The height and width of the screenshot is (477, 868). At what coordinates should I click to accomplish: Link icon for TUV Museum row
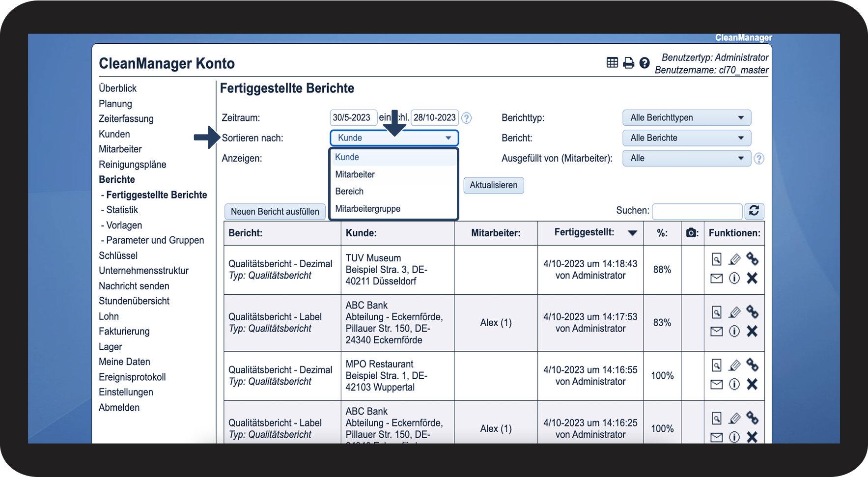point(752,258)
